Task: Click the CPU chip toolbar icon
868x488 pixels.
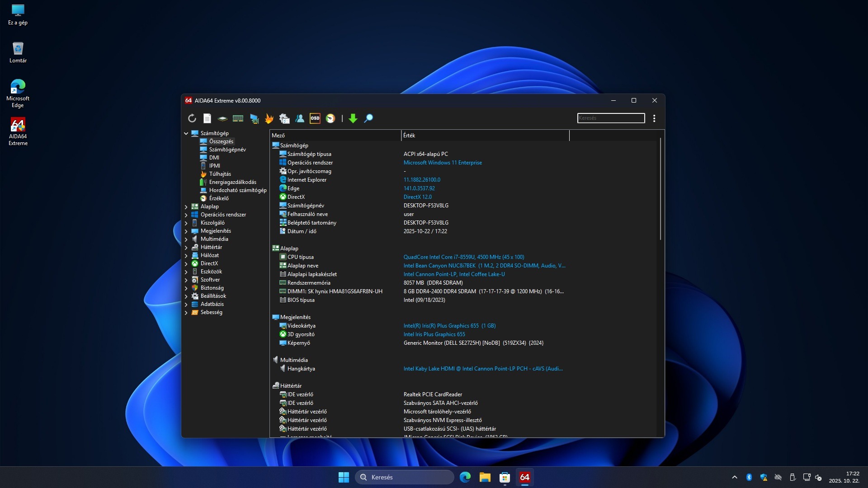Action: [222, 118]
